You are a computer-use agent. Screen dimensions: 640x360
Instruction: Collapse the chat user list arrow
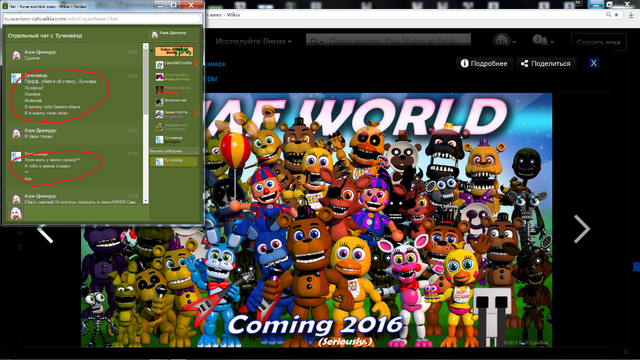[152, 51]
